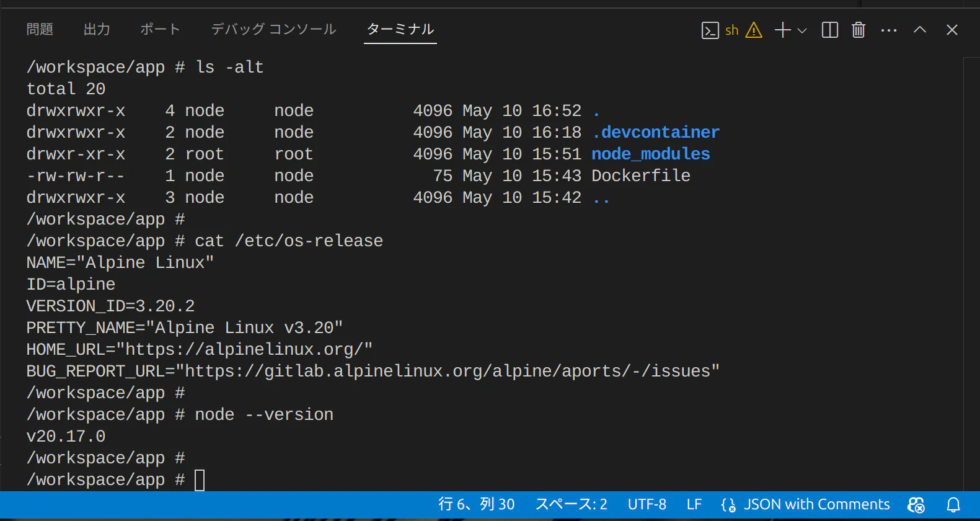The image size is (980, 521).
Task: Switch to the デバッグ コンソール tab
Action: tap(273, 29)
